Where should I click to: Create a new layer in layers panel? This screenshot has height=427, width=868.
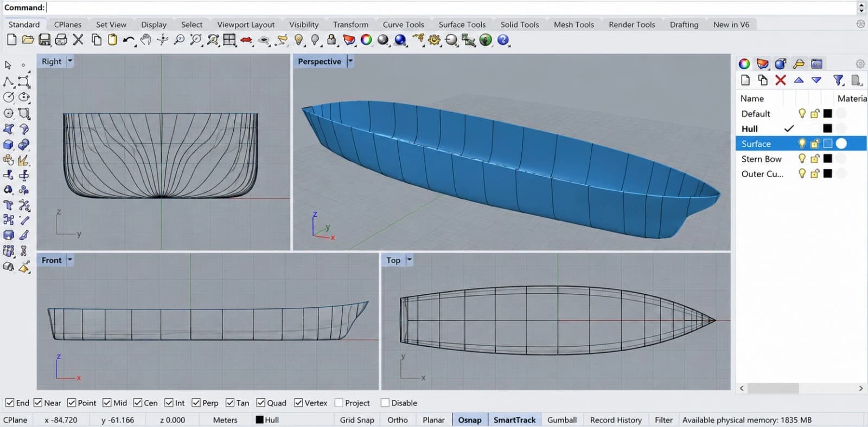[x=745, y=80]
